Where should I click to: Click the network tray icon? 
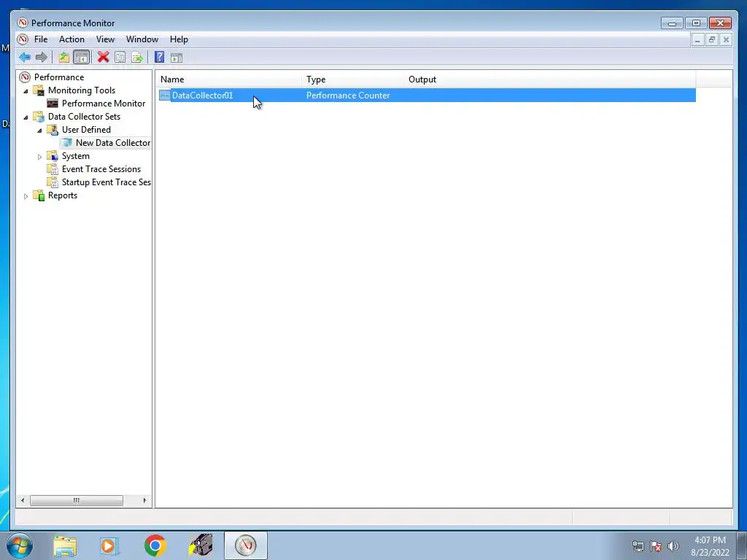coord(638,546)
